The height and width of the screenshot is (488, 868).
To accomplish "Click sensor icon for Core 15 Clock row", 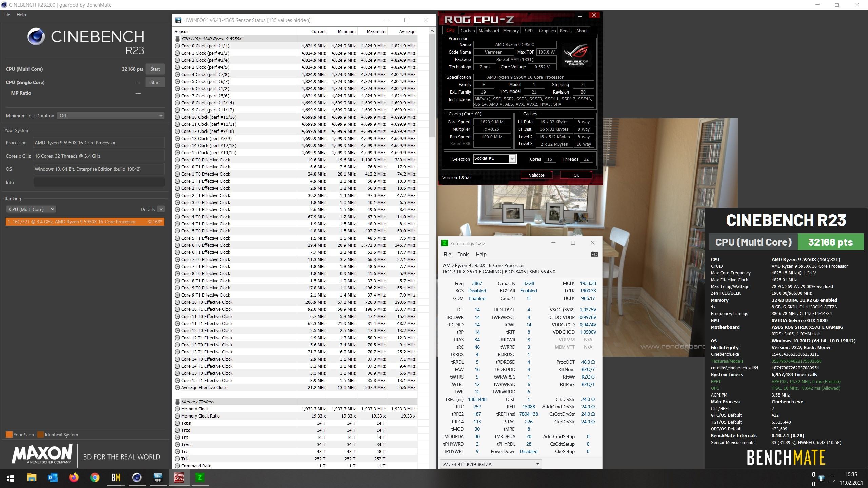I will point(177,152).
